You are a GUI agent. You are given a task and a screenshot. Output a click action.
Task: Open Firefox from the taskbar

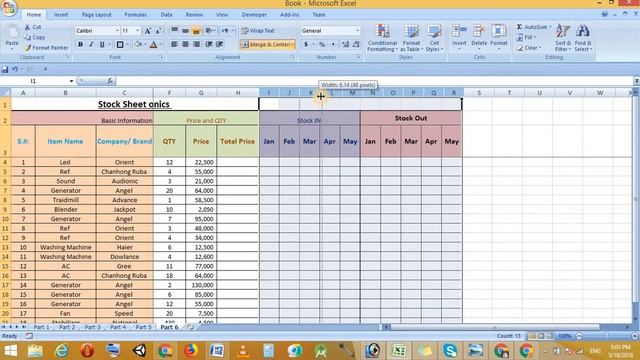click(x=190, y=351)
